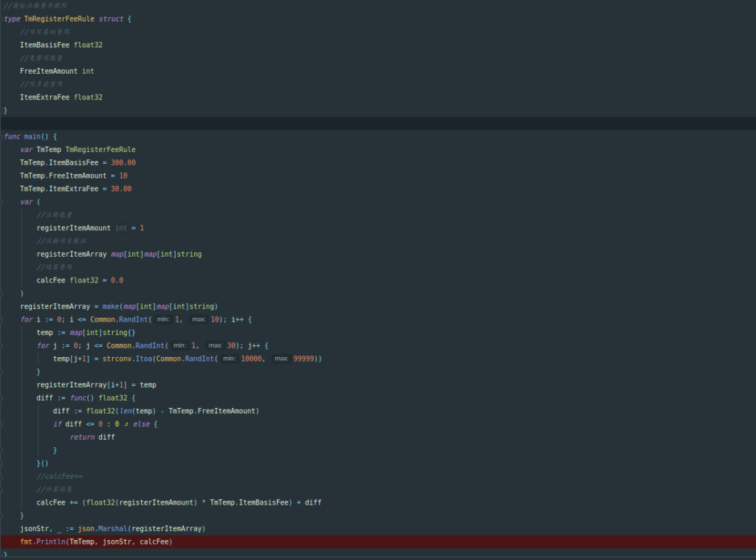Viewport: 756px width, 560px height.
Task: Click the max: hint before 99999
Action: 281,359
